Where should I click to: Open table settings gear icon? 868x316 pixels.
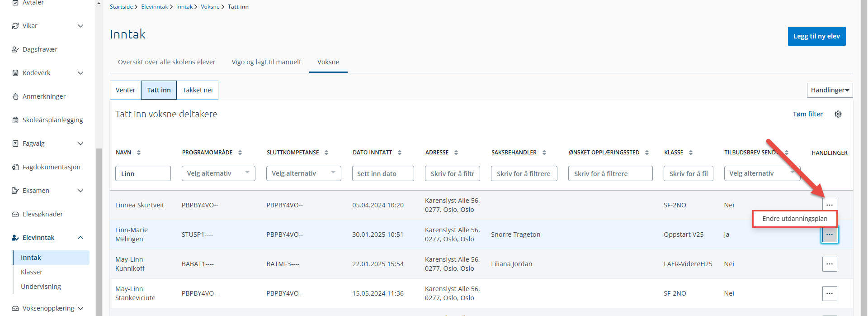838,114
